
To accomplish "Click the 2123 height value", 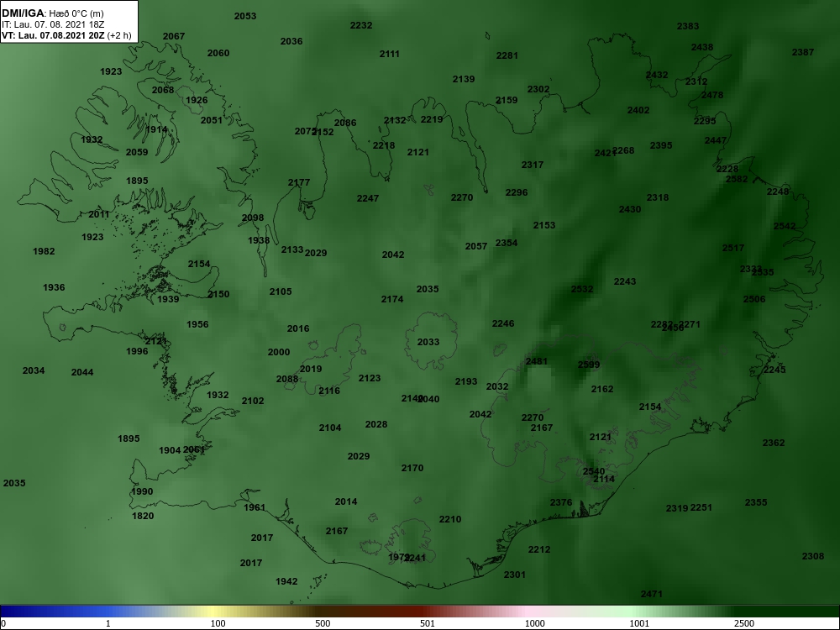I will pos(370,378).
